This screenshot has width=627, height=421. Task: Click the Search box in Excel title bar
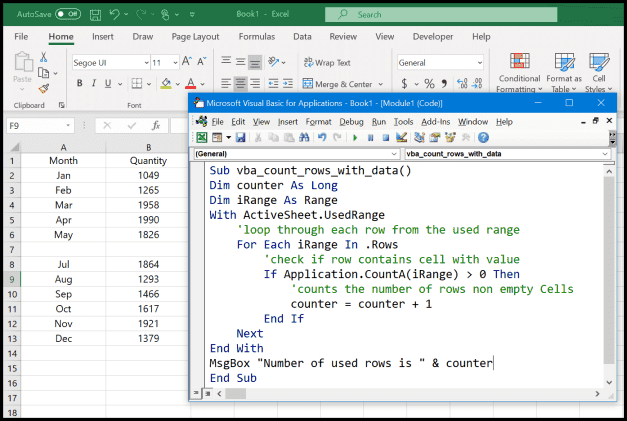point(440,15)
